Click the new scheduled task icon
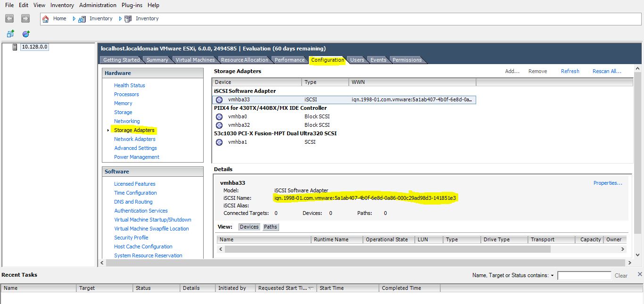 26,33
